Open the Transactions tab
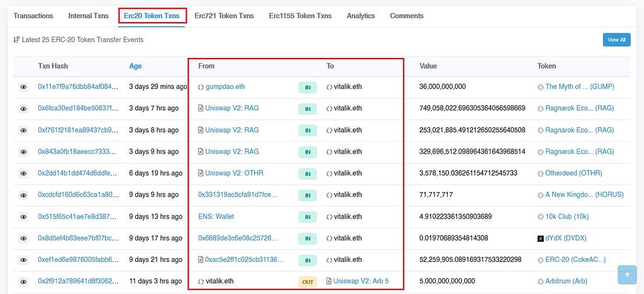Image resolution: width=644 pixels, height=294 pixels. pos(33,16)
